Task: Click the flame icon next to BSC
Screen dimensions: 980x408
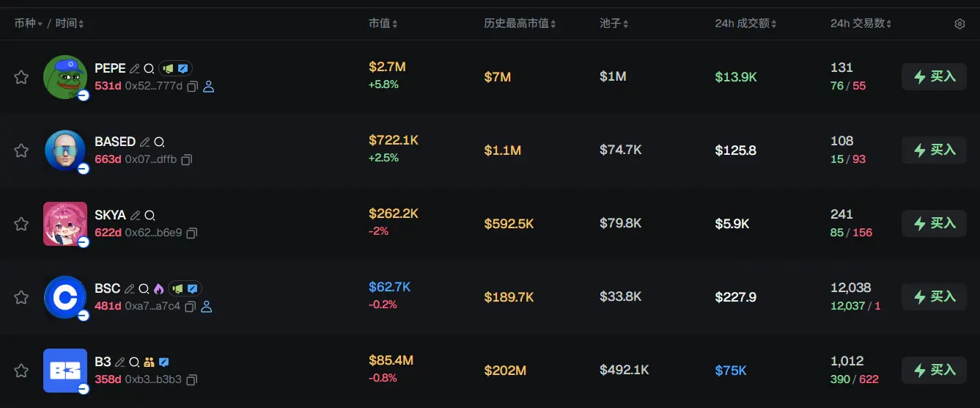Action: tap(158, 289)
